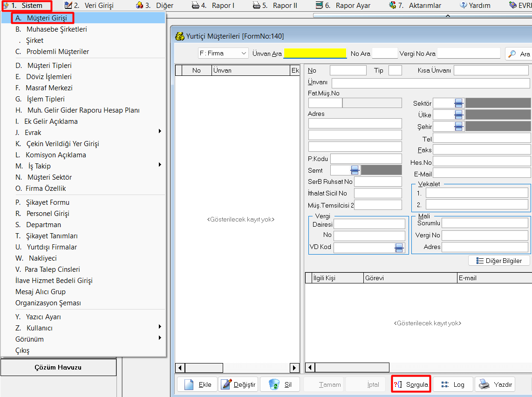Open the F : Firma dropdown
This screenshot has width=532, height=397.
(x=223, y=54)
